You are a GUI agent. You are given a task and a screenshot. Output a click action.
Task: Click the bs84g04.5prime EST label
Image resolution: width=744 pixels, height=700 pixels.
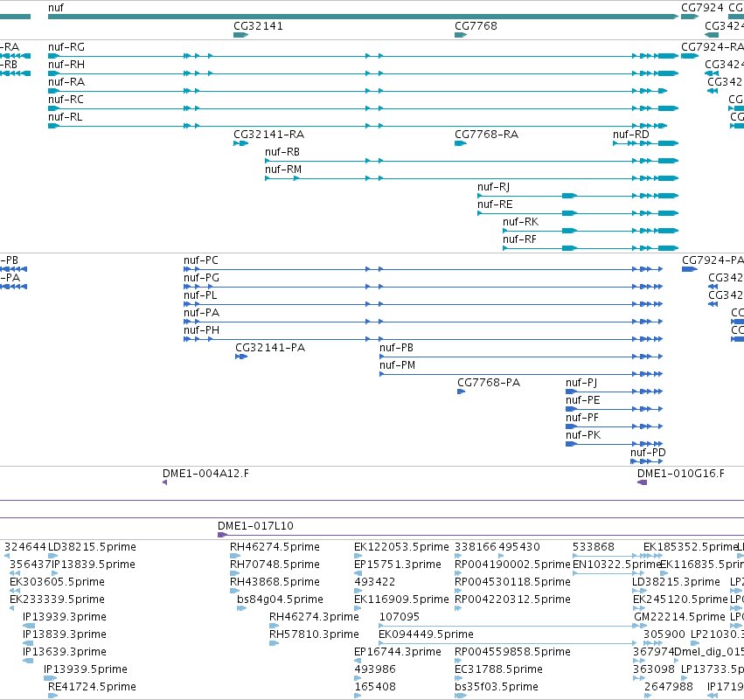coord(280,600)
